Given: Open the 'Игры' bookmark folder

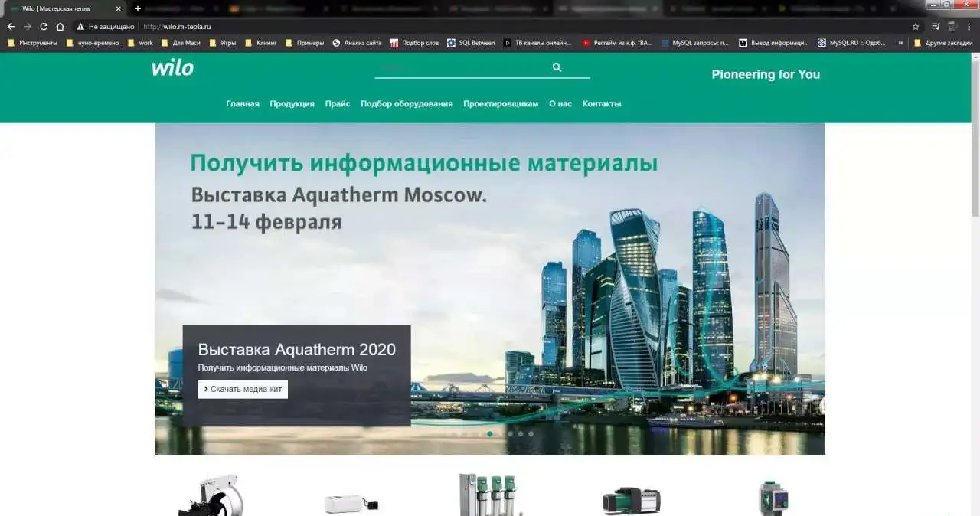Looking at the screenshot, I should coord(222,43).
